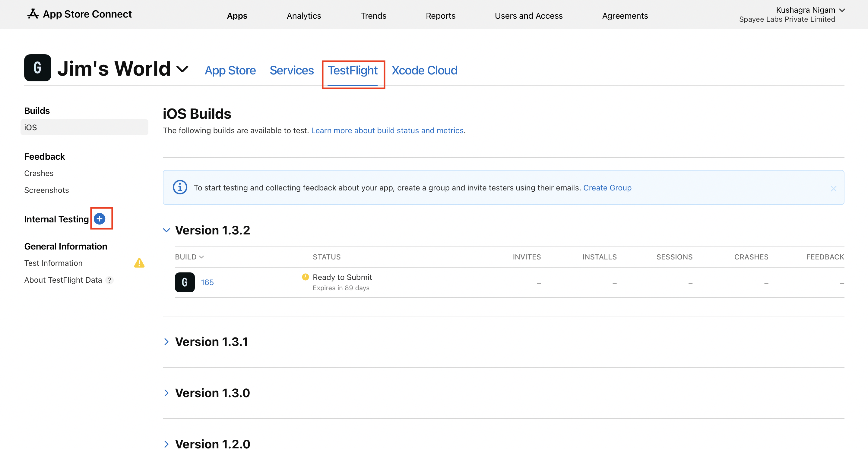Expand the Version 1.2.0 section
868x449 pixels.
click(x=166, y=444)
